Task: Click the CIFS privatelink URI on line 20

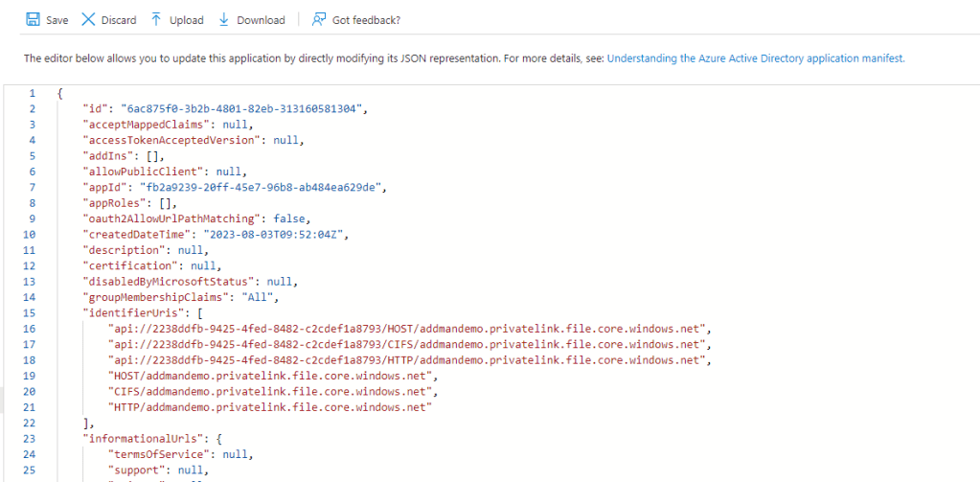Action: [x=275, y=392]
